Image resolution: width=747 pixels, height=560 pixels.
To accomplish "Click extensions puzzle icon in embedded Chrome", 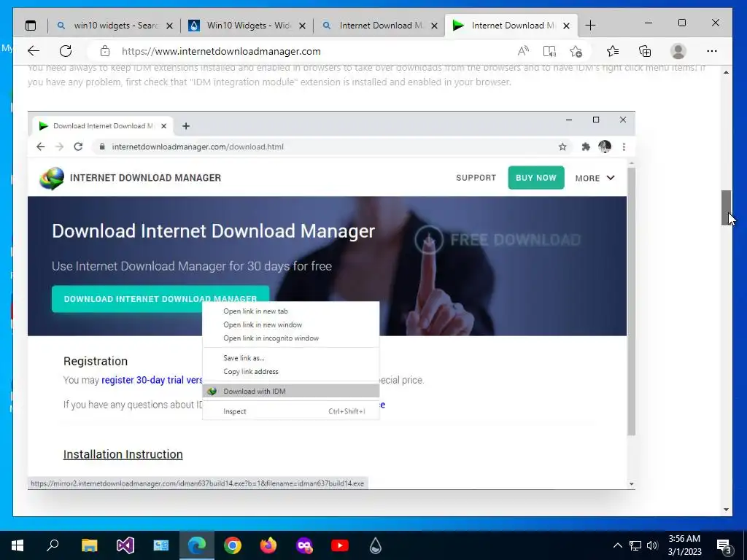I will (x=586, y=147).
